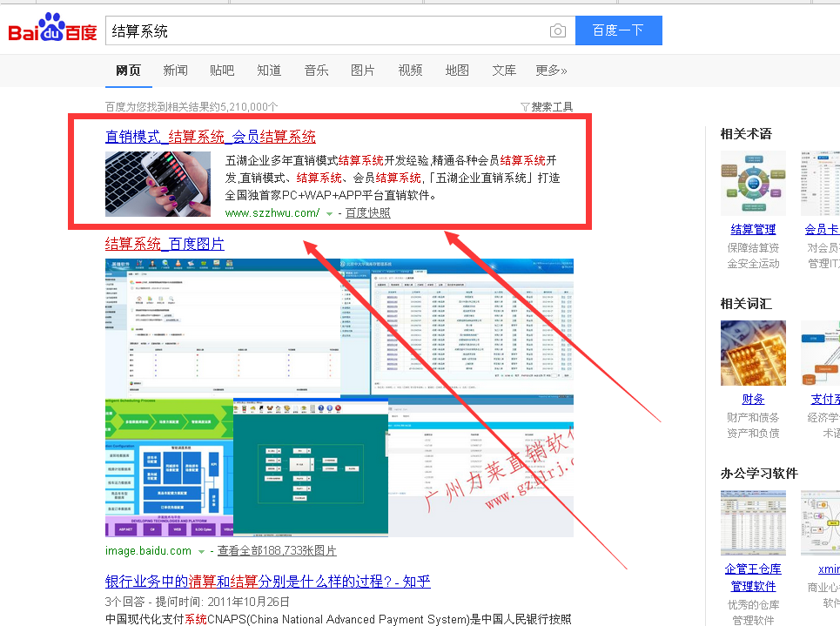Click the 财务 abacus thumbnail

point(753,353)
